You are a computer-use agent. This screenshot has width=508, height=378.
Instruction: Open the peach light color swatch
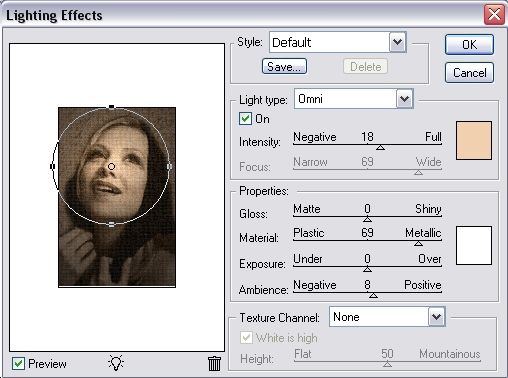[x=474, y=140]
